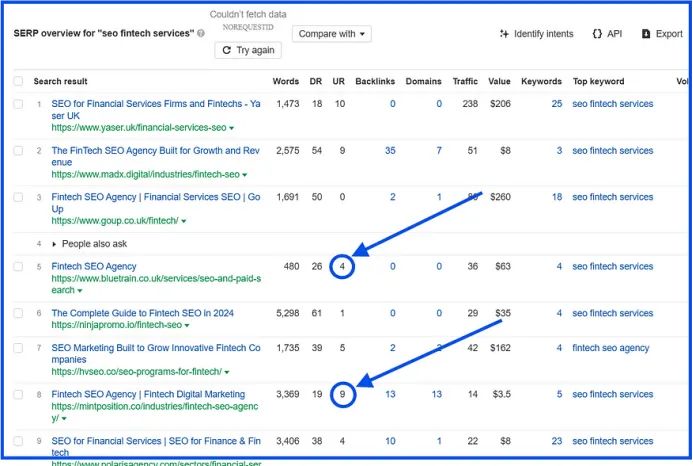The image size is (693, 466).
Task: Check the box for the madx.digital result
Action: (x=18, y=151)
